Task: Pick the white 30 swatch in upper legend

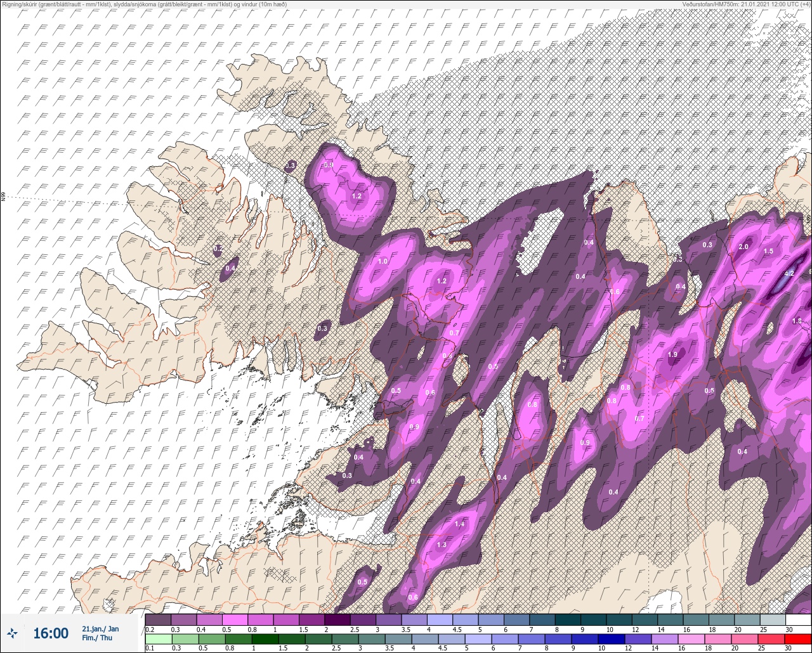Action: tap(798, 619)
